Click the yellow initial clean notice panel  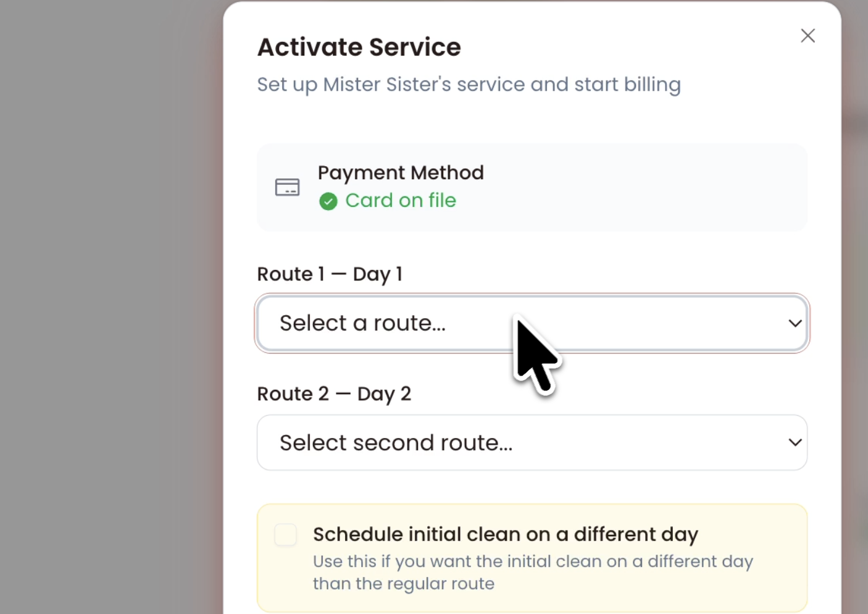532,557
